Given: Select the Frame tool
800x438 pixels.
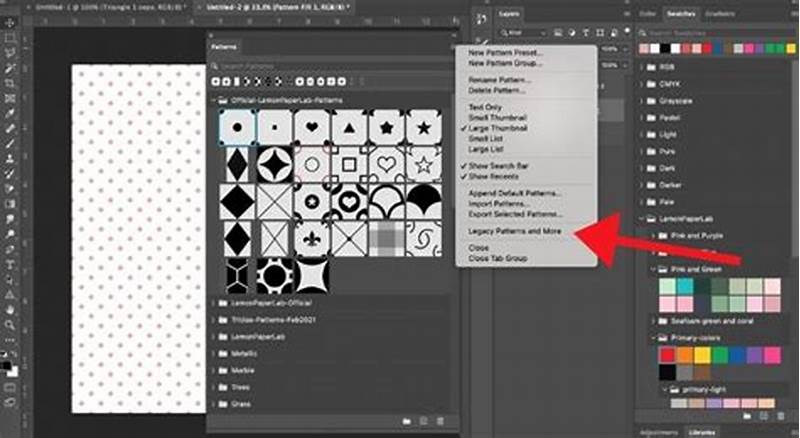Looking at the screenshot, I should (10, 99).
